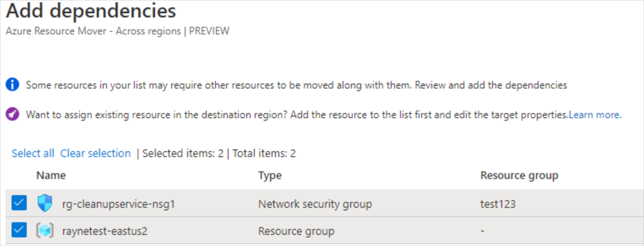Screen dimensions: 644x246
Task: Click the resource group cube icon
Action: (45, 231)
